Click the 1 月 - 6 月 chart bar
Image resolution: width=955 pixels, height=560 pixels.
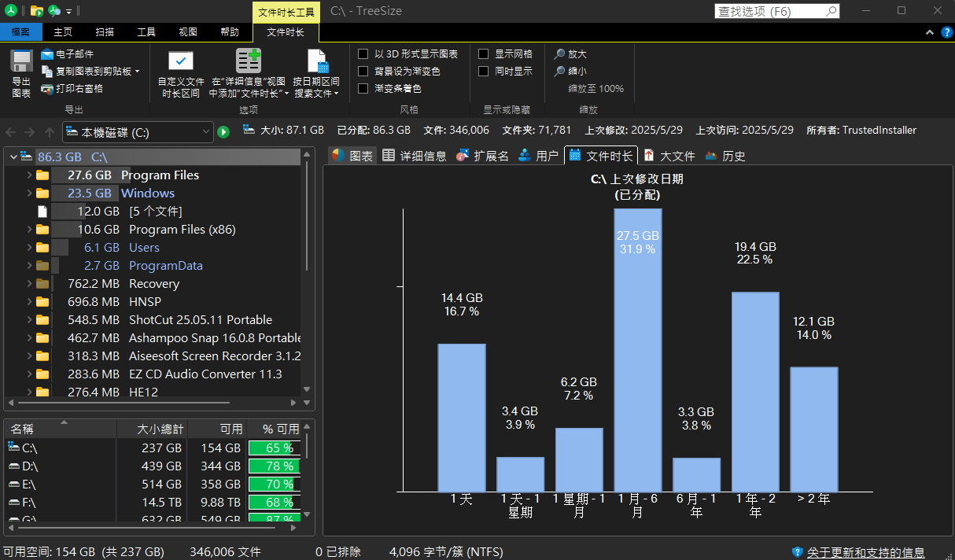[638, 350]
